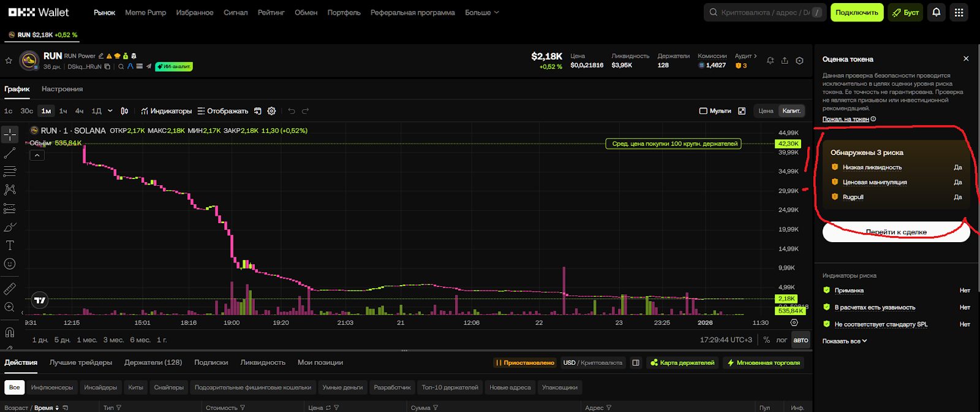
Task: Click the Перейти к сделке button
Action: pyautogui.click(x=895, y=232)
